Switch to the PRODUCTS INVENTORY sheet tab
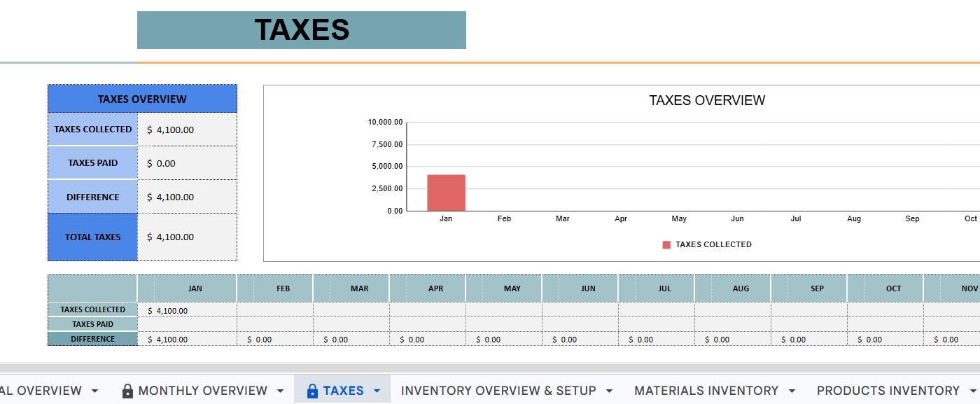The width and height of the screenshot is (980, 404). (x=888, y=391)
